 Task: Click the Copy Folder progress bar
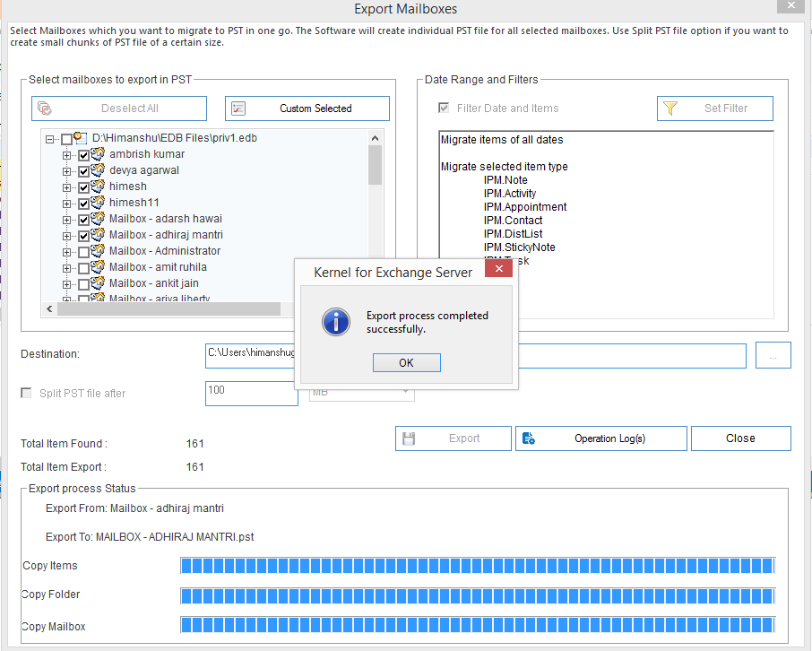pos(478,596)
